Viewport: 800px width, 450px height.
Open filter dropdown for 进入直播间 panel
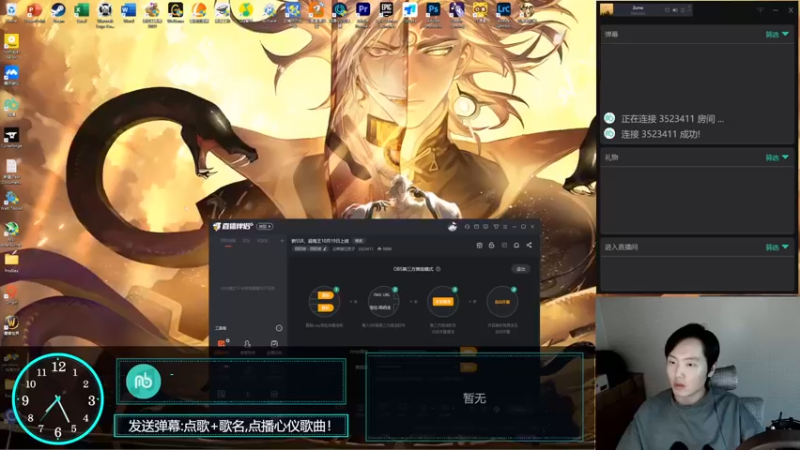click(x=777, y=247)
